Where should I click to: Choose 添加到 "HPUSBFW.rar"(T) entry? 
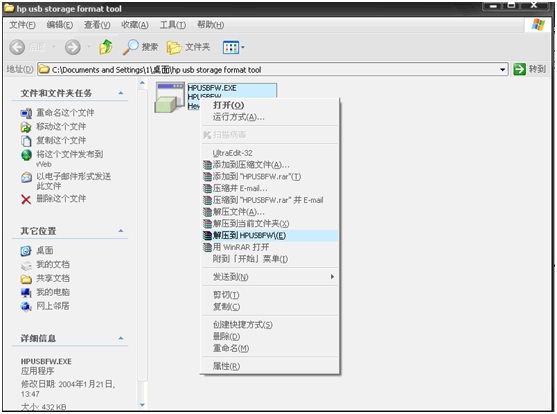pyautogui.click(x=270, y=177)
